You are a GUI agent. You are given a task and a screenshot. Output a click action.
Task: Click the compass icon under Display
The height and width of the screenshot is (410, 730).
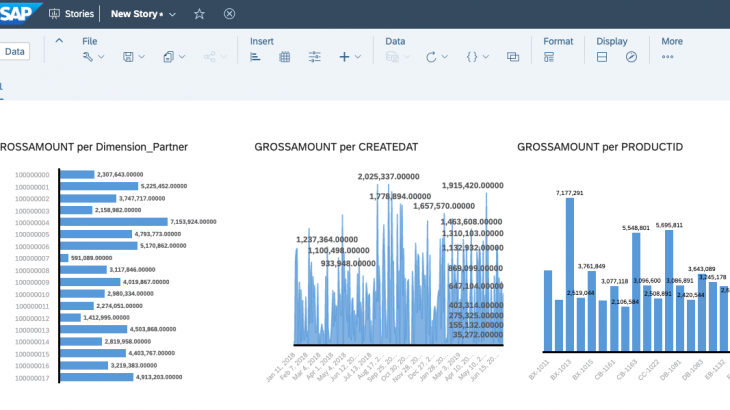631,57
